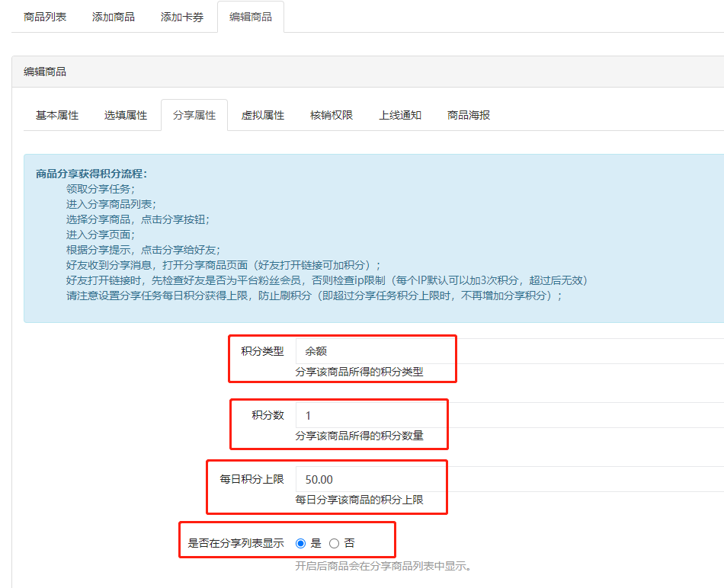Click the line 选择分享商品，点击分享按钮；

click(x=138, y=219)
